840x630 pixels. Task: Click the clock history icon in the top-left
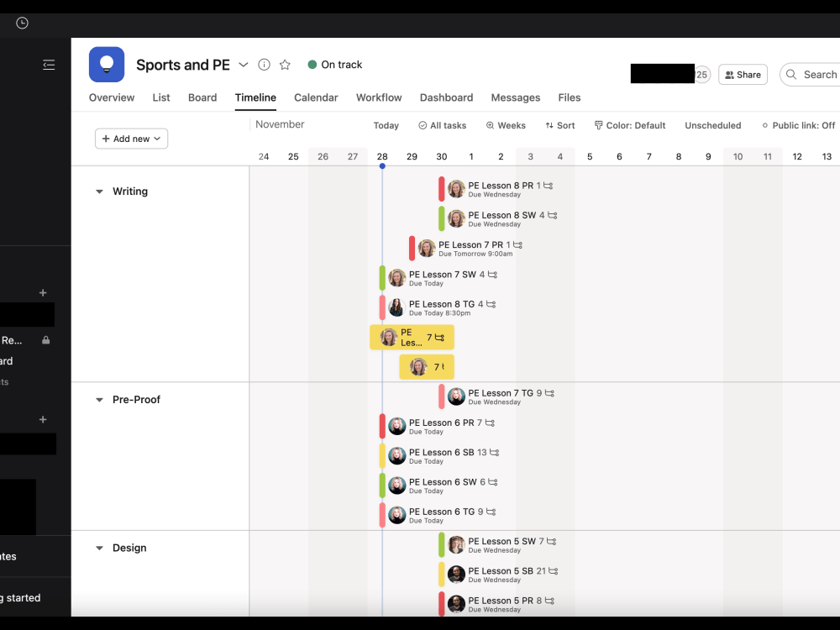click(x=20, y=23)
